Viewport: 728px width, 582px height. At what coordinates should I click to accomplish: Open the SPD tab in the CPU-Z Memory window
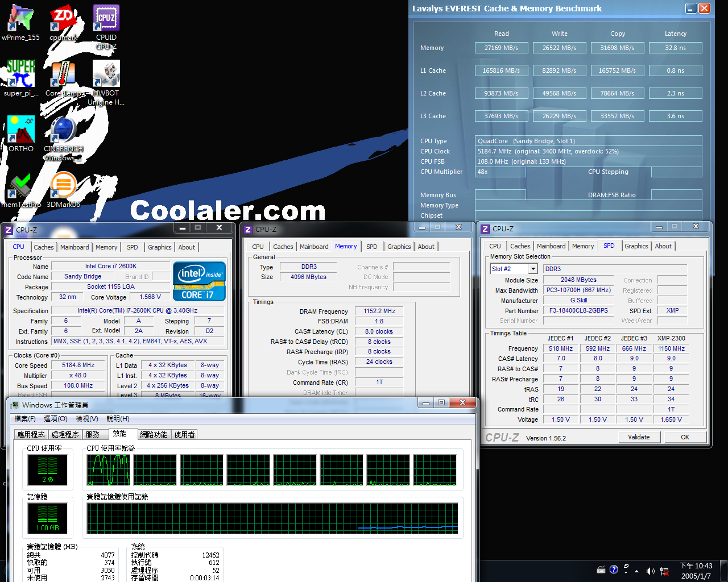[372, 247]
